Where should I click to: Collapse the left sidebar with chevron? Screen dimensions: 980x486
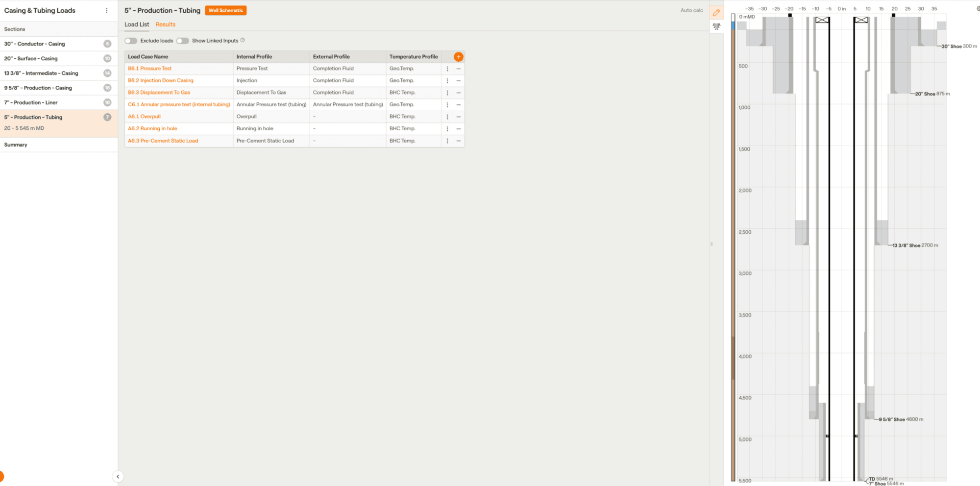pos(118,476)
